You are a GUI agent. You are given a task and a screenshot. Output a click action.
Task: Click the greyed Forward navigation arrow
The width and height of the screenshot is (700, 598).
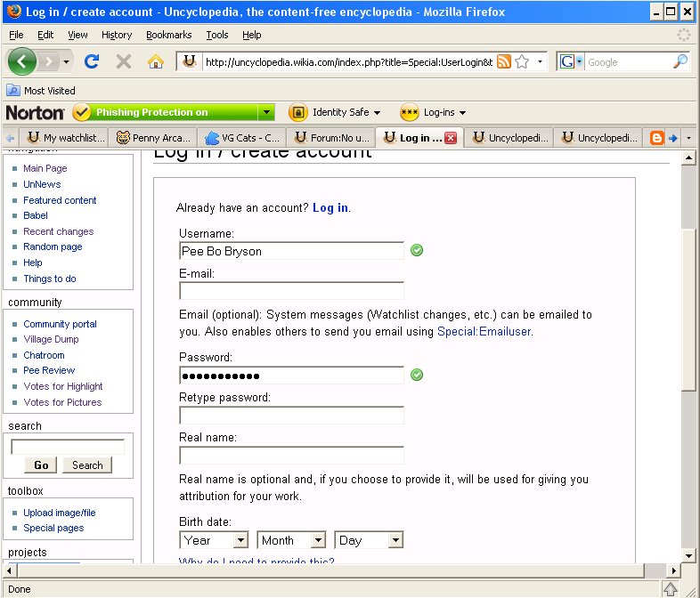pos(50,61)
